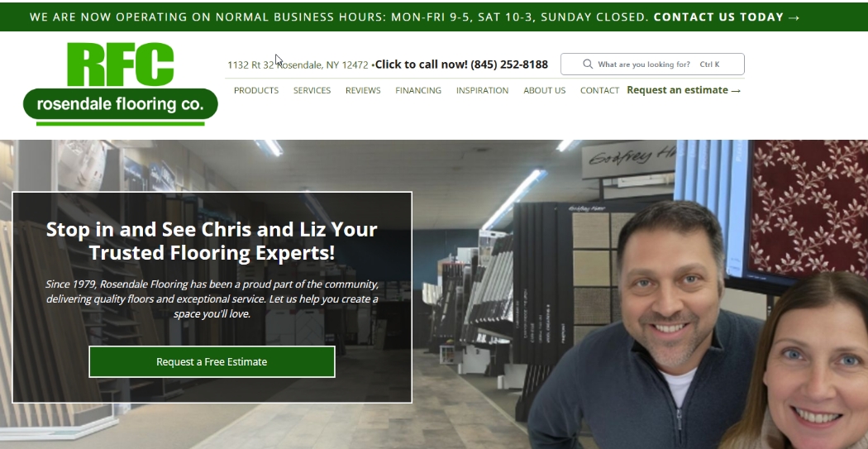Open the Products menu
The width and height of the screenshot is (868, 449).
(x=256, y=90)
